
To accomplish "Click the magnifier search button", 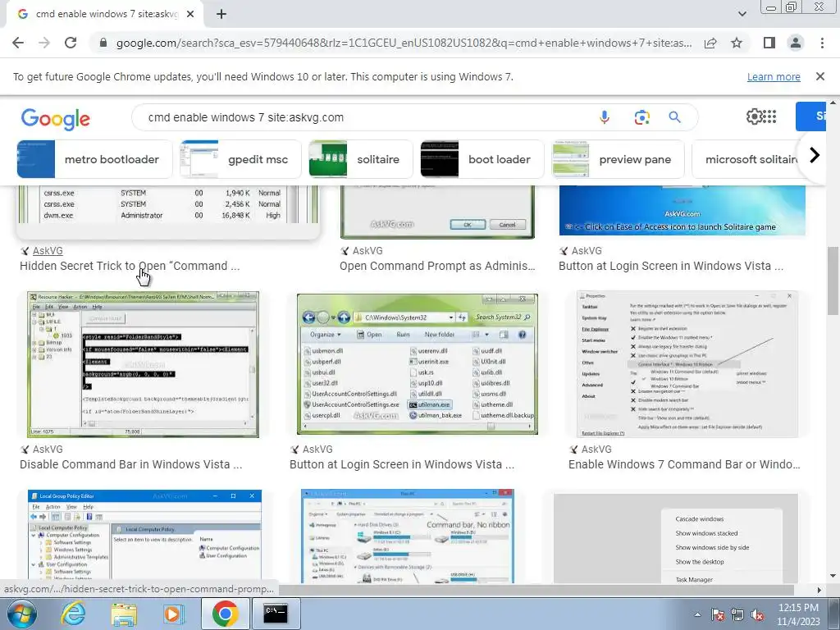I will click(x=674, y=117).
